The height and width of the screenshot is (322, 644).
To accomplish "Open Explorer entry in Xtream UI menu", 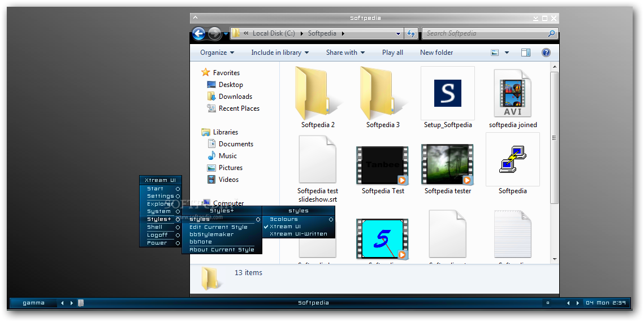I will (161, 204).
